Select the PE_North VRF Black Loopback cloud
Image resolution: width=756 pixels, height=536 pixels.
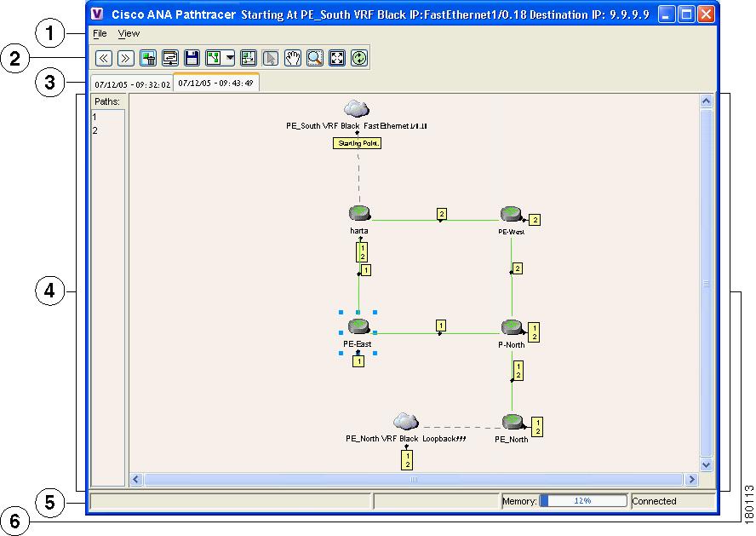(x=406, y=421)
